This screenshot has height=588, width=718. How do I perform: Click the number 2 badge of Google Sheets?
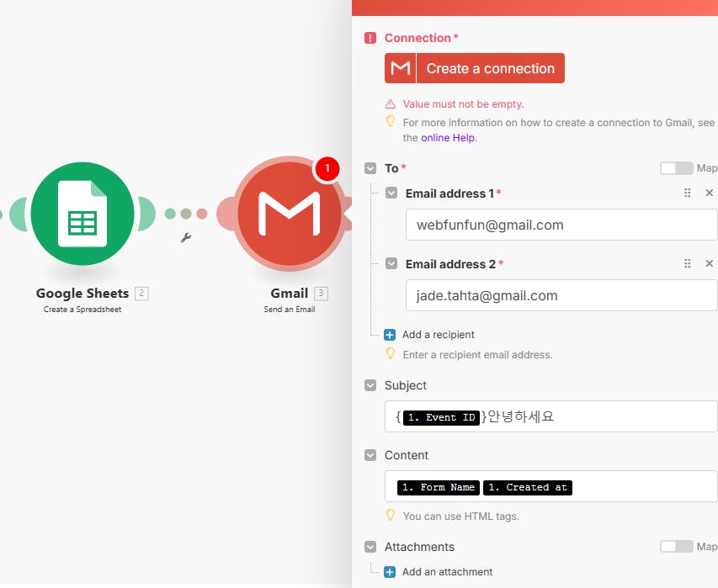tap(141, 294)
